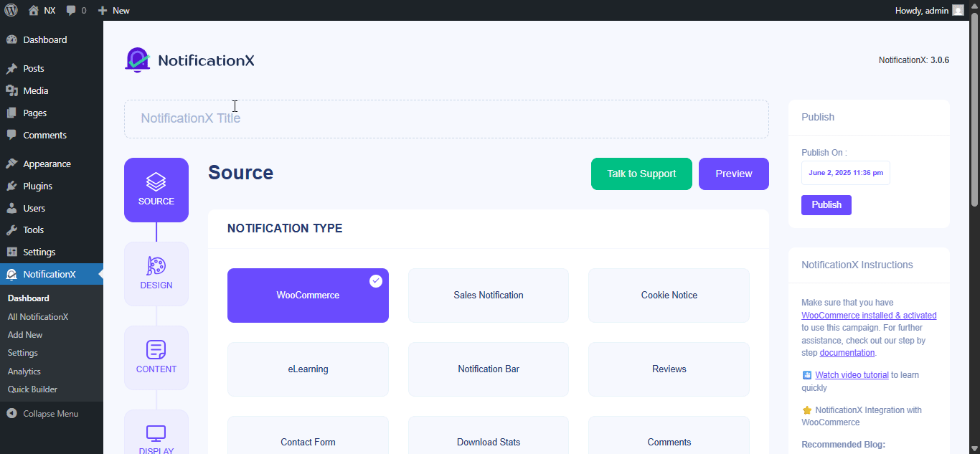Click the NX site name text
The image size is (980, 454).
click(50, 11)
